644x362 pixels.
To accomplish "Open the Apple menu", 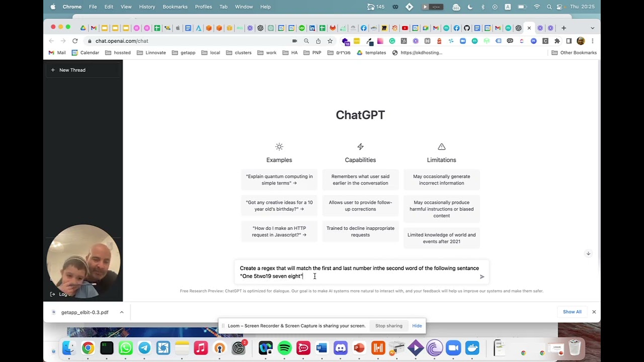I will tap(53, 7).
